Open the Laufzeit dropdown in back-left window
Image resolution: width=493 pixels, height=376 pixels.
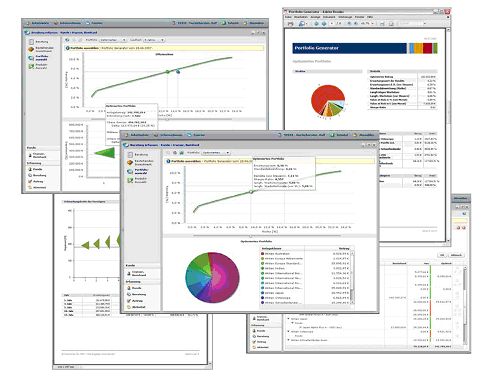point(154,40)
